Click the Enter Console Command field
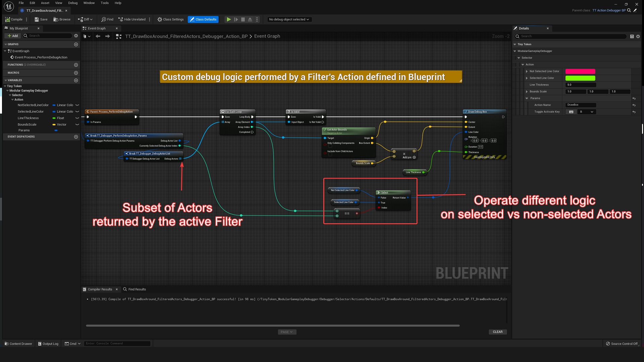Screen dimensions: 644x362 pyautogui.click(x=117, y=343)
